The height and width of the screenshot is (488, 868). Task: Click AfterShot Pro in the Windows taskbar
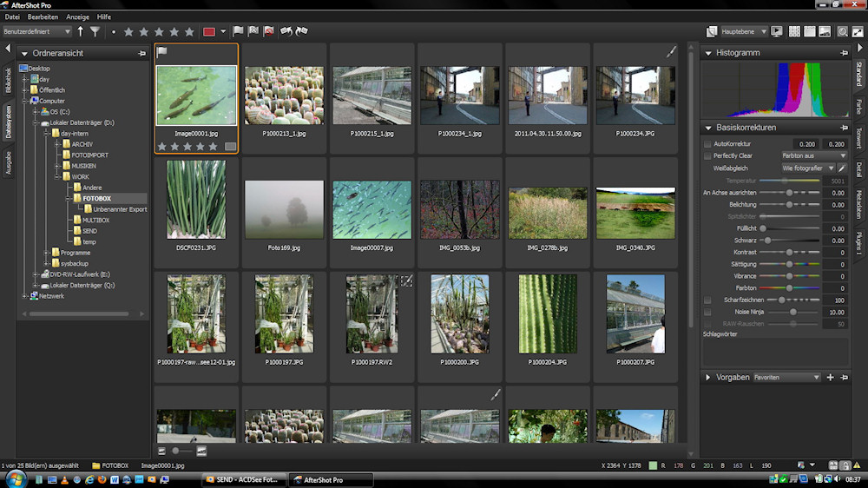pyautogui.click(x=330, y=479)
